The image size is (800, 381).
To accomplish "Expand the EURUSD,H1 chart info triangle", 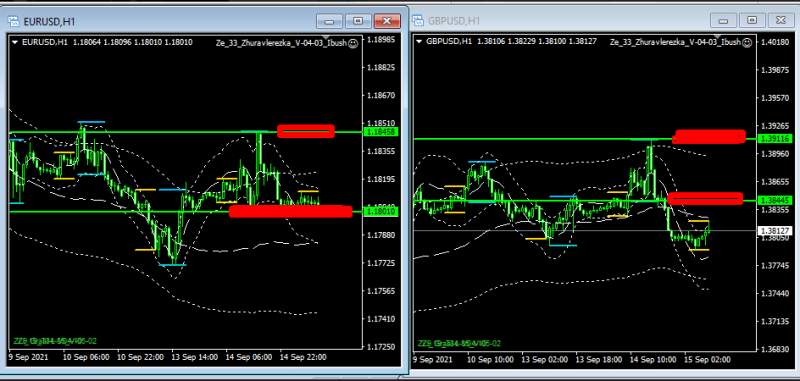I will (x=14, y=42).
